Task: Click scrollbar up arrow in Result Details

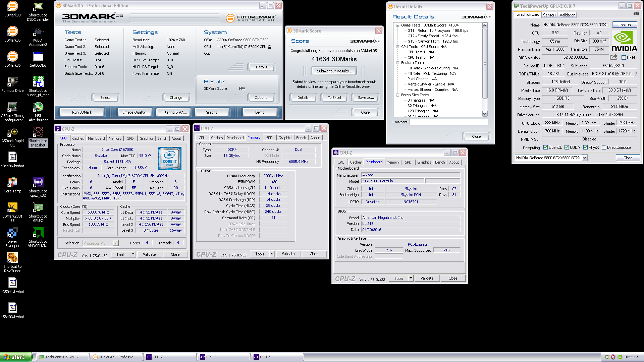Action: point(485,25)
